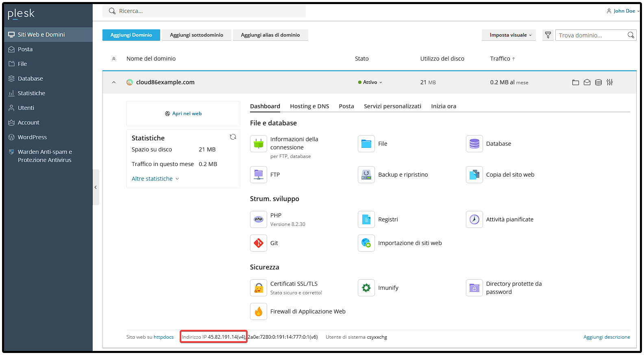This screenshot has height=355, width=644.
Task: Open the httpdocs link
Action: click(163, 337)
